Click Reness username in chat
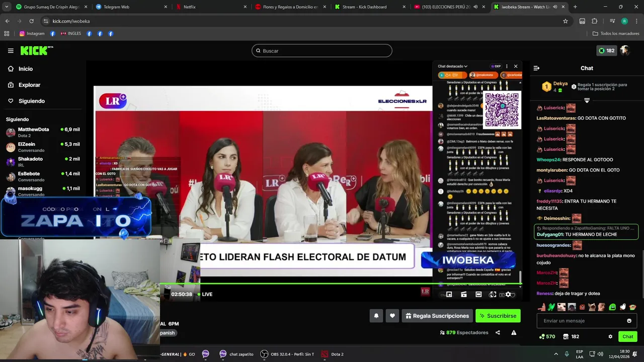 coord(544,293)
